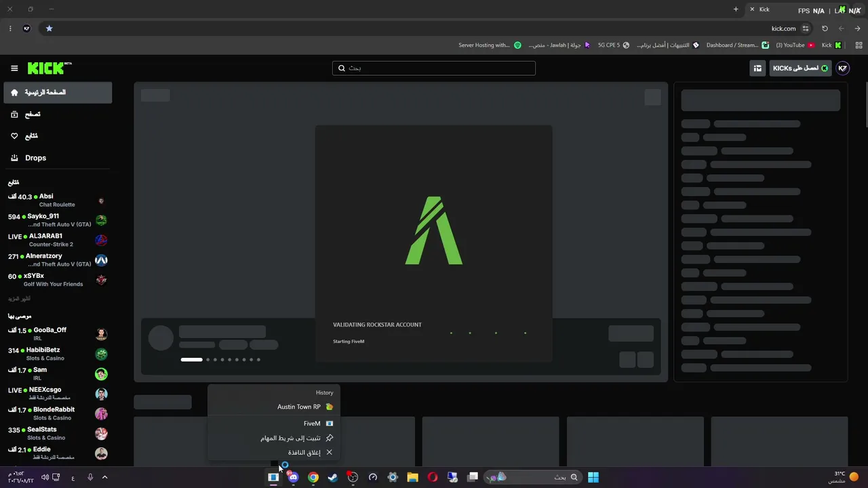The height and width of the screenshot is (488, 868).
Task: Open the speedometer app in the taskbar
Action: pos(373,477)
